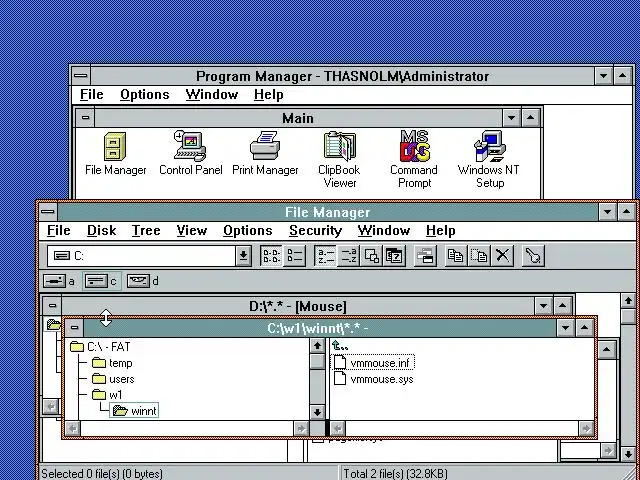Click the Delete X toolbar icon
The width and height of the screenshot is (640, 480).
502,256
